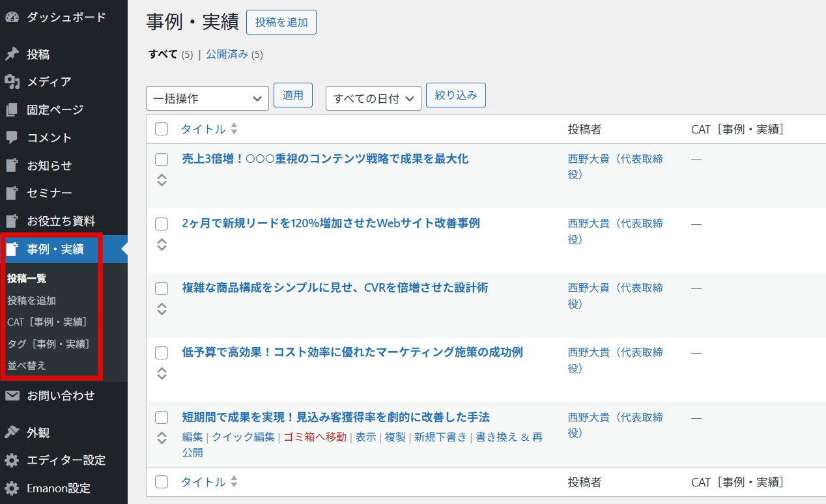Click the ゴミ箱へ移動 link

click(x=315, y=437)
